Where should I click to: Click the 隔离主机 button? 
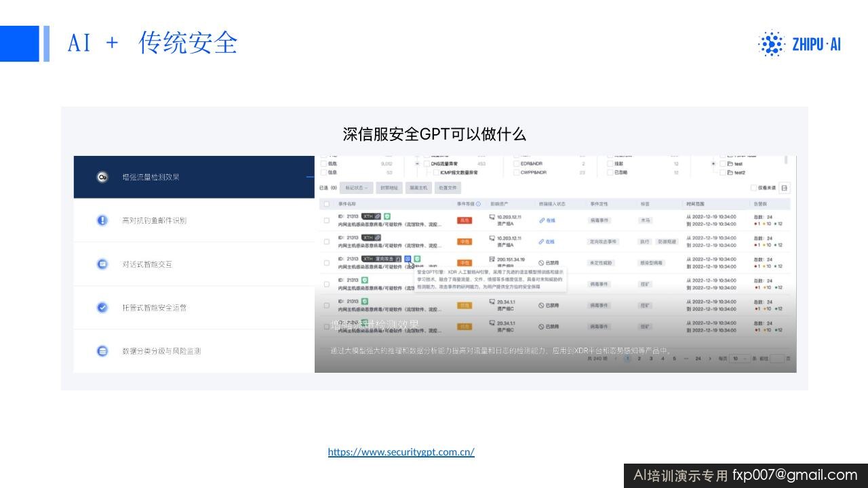(418, 188)
